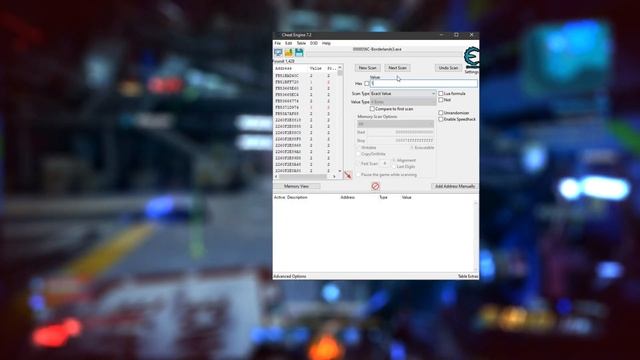This screenshot has width=640, height=360.
Task: Click the Active column header
Action: (280, 197)
